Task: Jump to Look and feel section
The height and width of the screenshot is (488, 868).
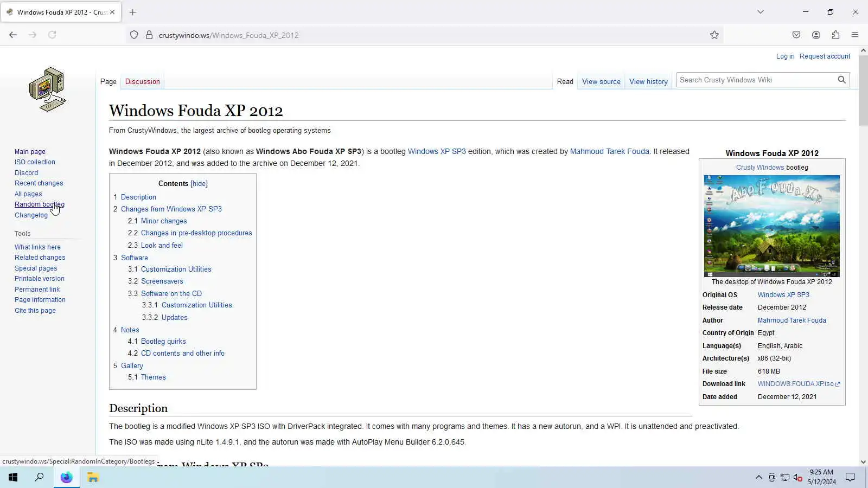Action: click(x=162, y=246)
